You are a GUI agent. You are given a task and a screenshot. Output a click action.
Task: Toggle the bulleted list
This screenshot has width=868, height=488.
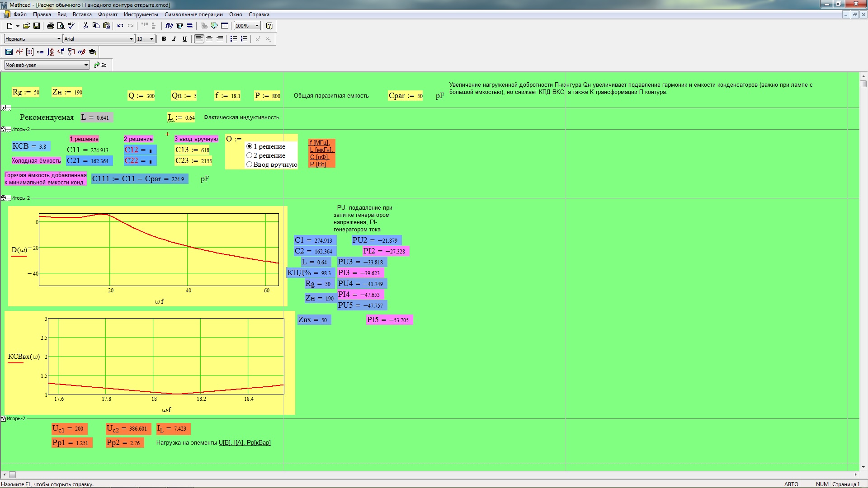(x=234, y=39)
